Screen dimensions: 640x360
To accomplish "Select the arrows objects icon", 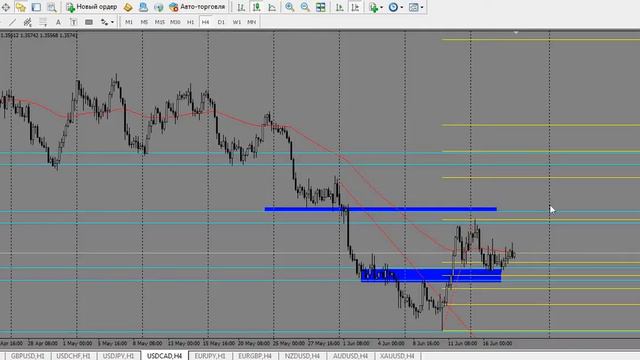I will (104, 22).
